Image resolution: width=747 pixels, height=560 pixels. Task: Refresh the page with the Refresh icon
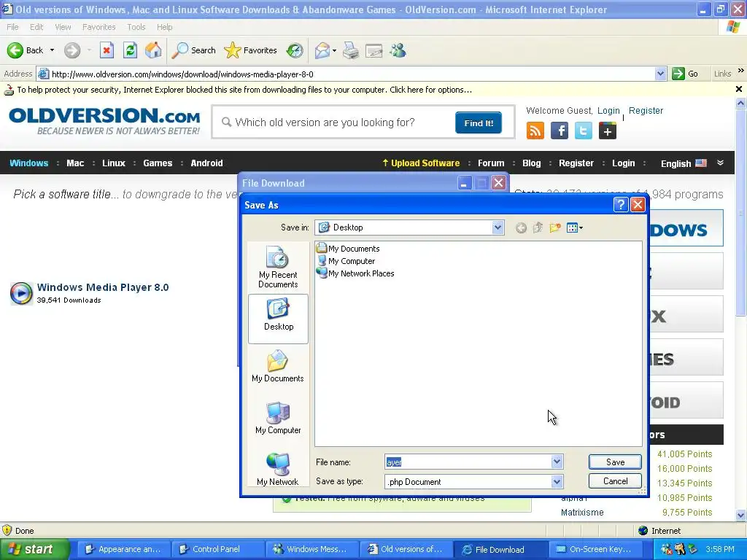pos(130,50)
